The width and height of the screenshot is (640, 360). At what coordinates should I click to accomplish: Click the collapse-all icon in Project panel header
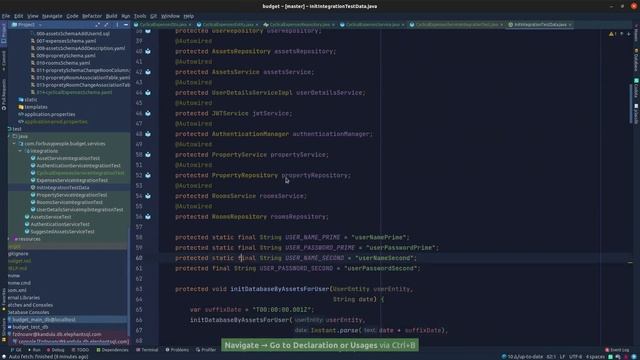tap(107, 24)
